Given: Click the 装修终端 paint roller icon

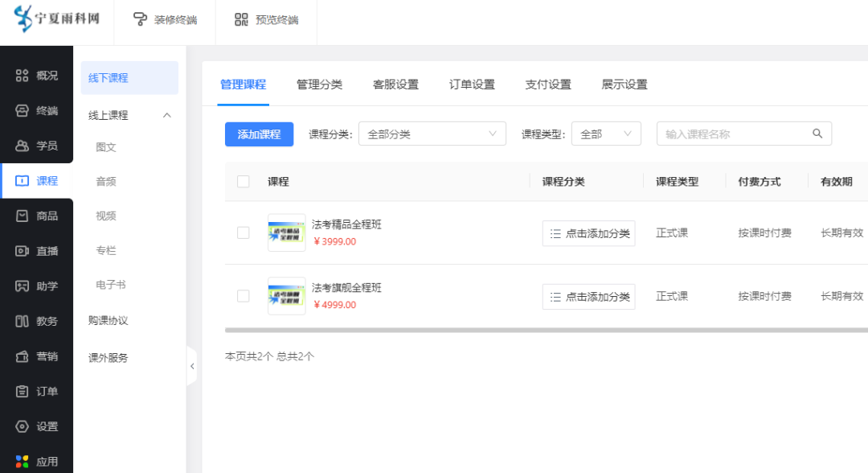Looking at the screenshot, I should click(140, 19).
